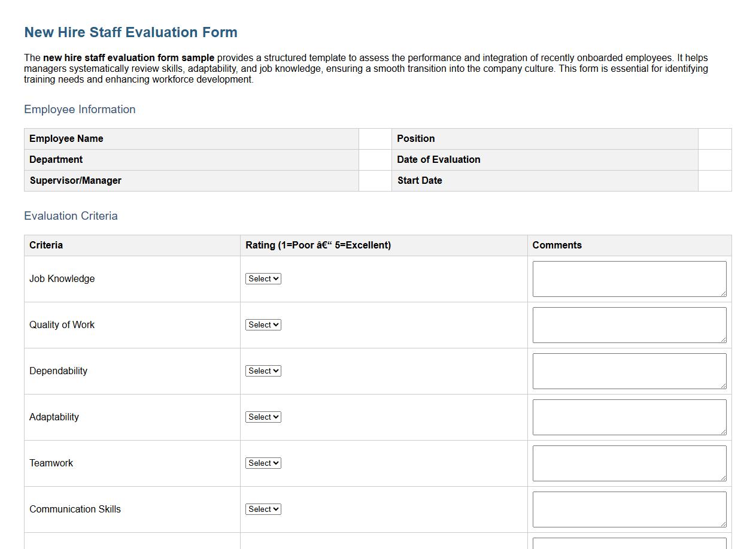Viewport: 756px width, 549px height.
Task: Click the Adaptability comments box
Action: pos(629,417)
